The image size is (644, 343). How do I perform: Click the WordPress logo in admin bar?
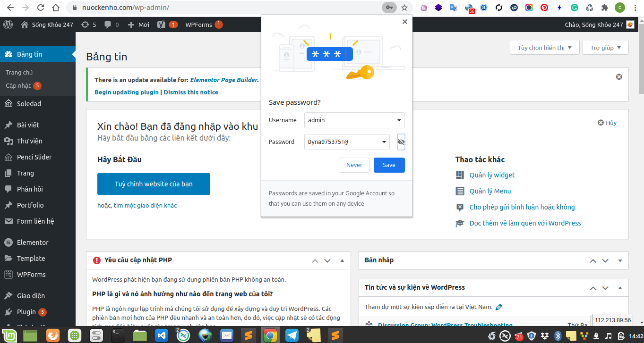click(8, 25)
